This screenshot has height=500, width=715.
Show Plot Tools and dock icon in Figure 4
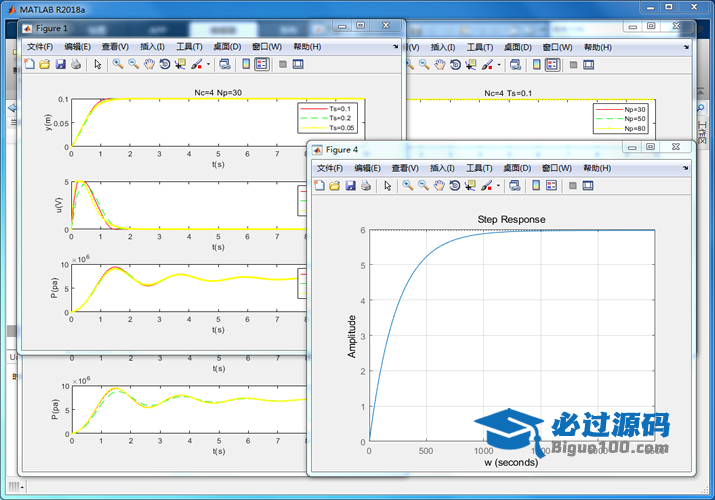point(588,186)
